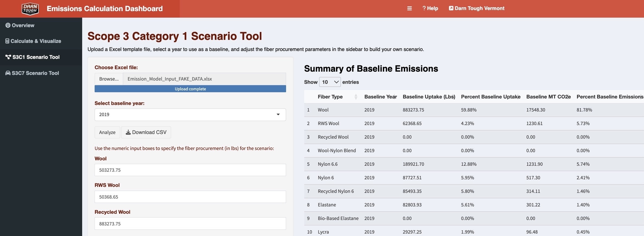Screen dimensions: 644x236
Task: Click the 2.41% emissions value
Action: click(x=583, y=178)
